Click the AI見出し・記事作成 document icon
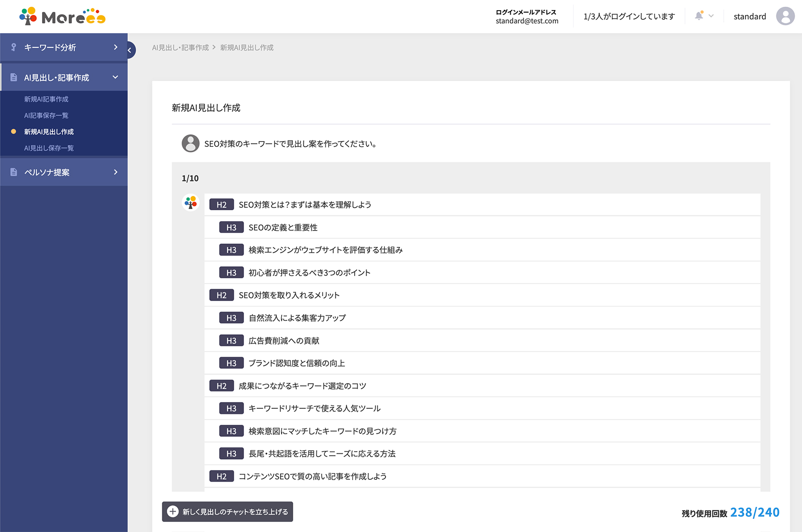 [14, 77]
